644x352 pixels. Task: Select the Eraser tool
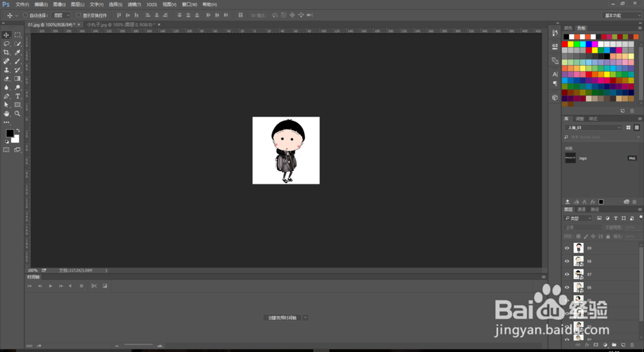[x=6, y=79]
